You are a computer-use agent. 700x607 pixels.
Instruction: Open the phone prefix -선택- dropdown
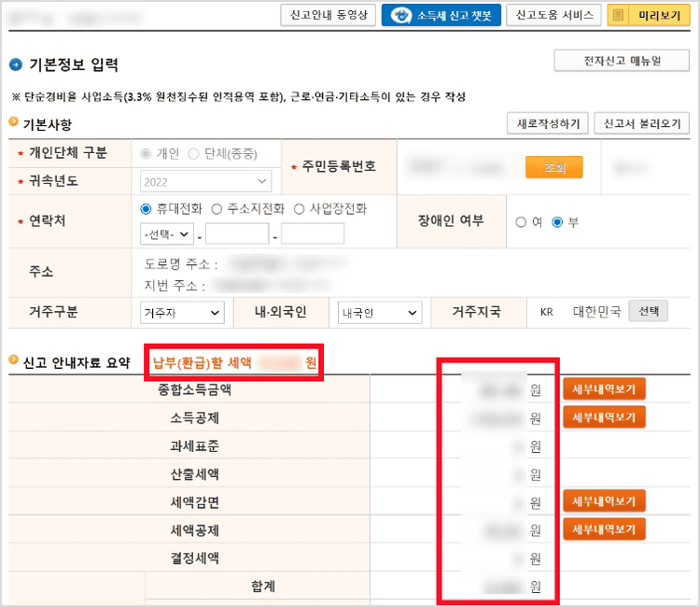pyautogui.click(x=166, y=234)
